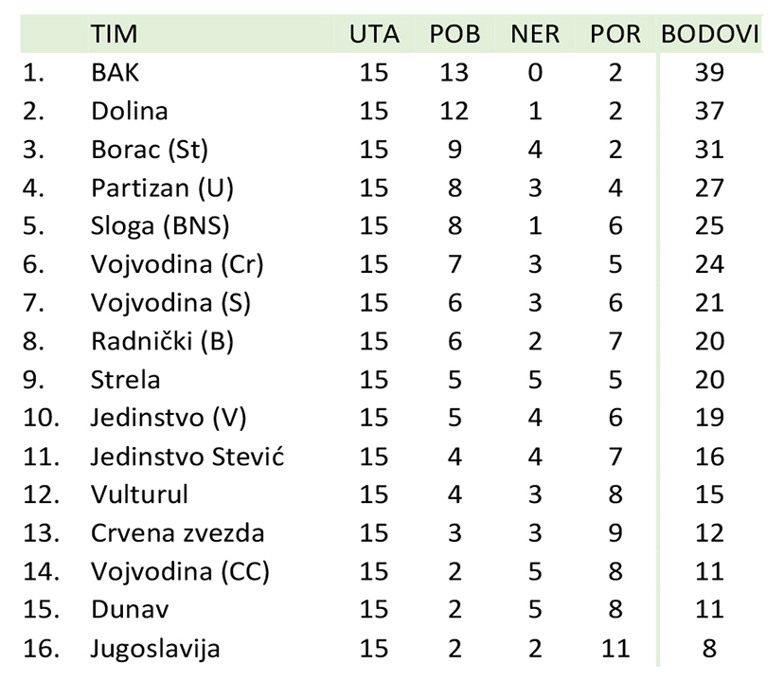Select the Strela team cell
This screenshot has width=784, height=682.
[126, 380]
